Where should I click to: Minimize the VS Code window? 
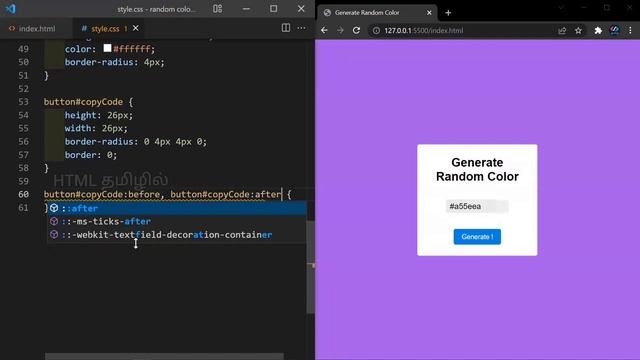click(x=246, y=9)
